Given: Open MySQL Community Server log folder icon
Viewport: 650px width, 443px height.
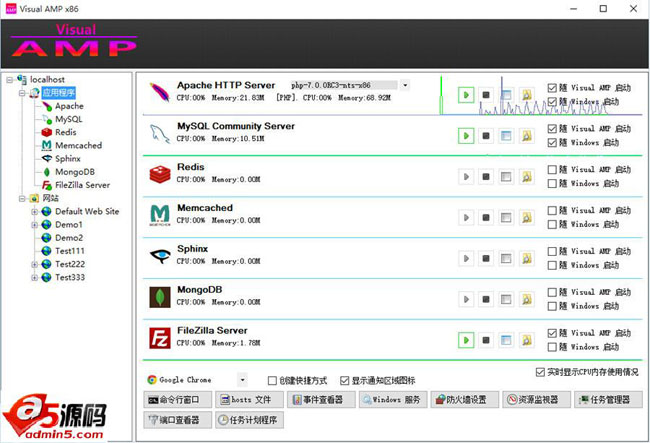Looking at the screenshot, I should (x=526, y=136).
